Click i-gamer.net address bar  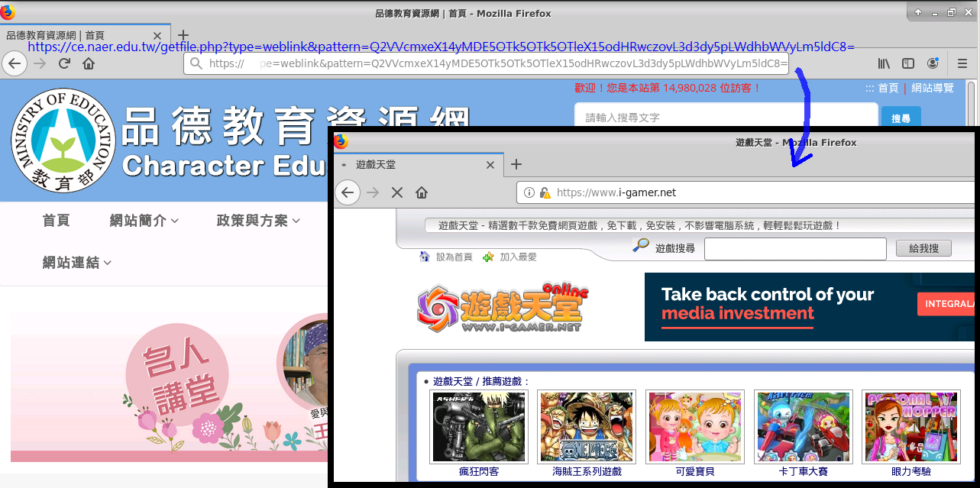747,192
